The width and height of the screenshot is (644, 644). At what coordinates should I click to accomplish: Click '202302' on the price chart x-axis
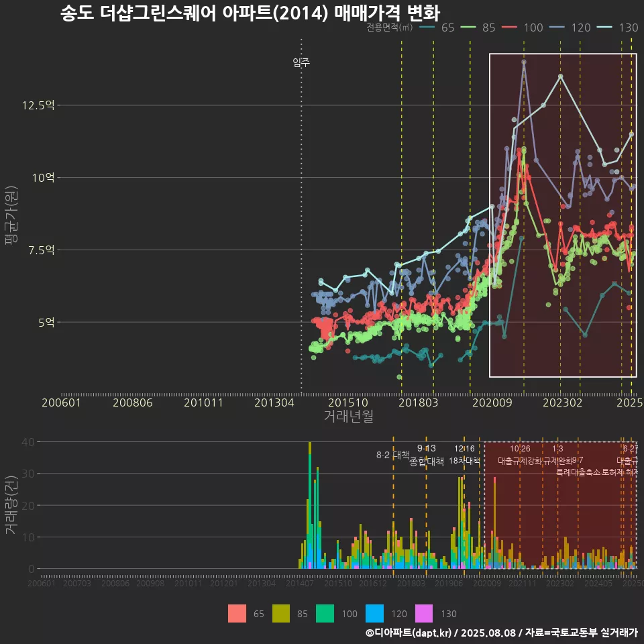(563, 402)
